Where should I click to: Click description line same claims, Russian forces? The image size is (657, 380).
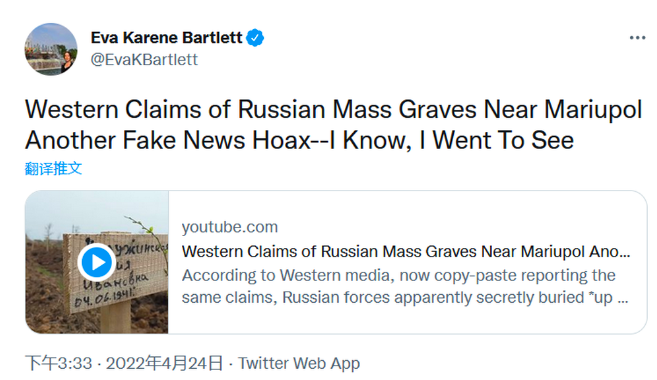click(405, 297)
